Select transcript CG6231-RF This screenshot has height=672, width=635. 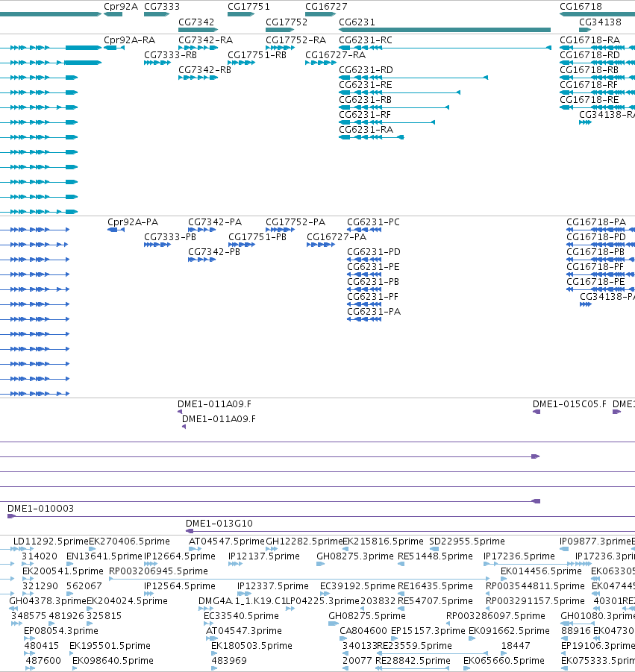click(x=364, y=115)
